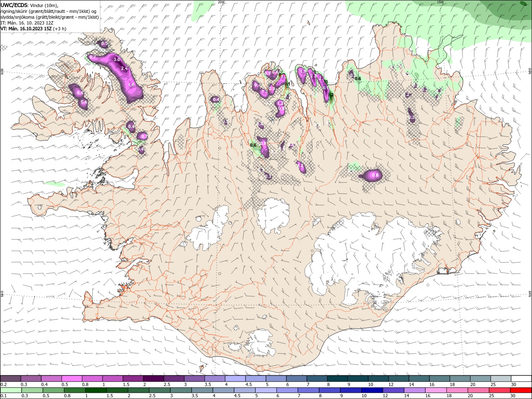Select the darkest purple 2–2.5 snow swatch
Viewport: 532px width, 399px height.
coord(153,378)
